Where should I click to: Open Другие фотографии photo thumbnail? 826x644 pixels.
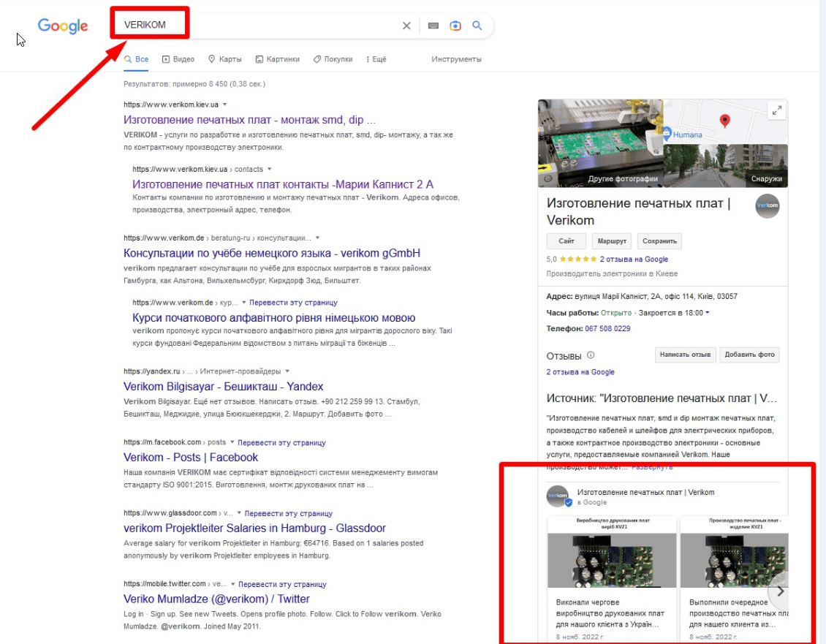600,143
